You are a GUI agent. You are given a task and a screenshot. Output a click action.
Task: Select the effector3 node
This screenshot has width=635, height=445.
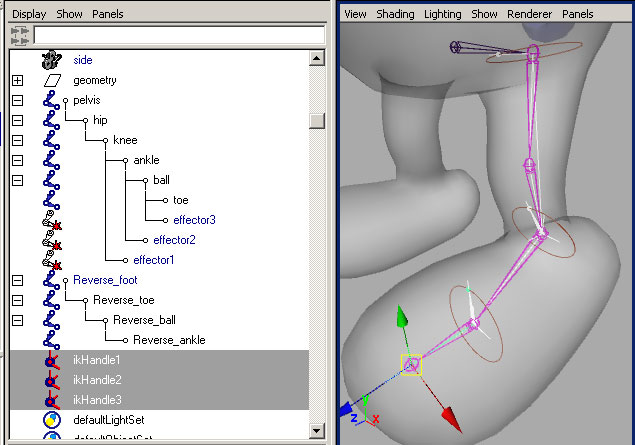click(194, 220)
